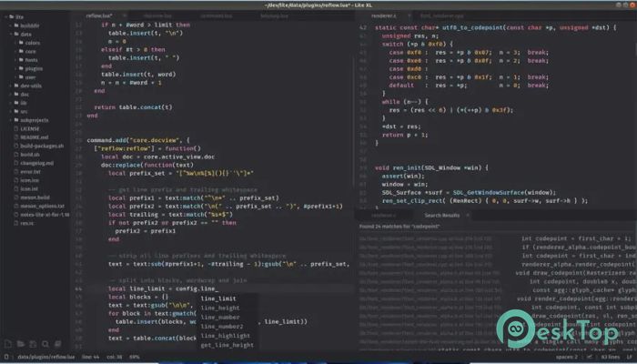Image resolution: width=637 pixels, height=364 pixels.
Task: Click 'Found 24 matches' search header
Action: tap(399, 227)
